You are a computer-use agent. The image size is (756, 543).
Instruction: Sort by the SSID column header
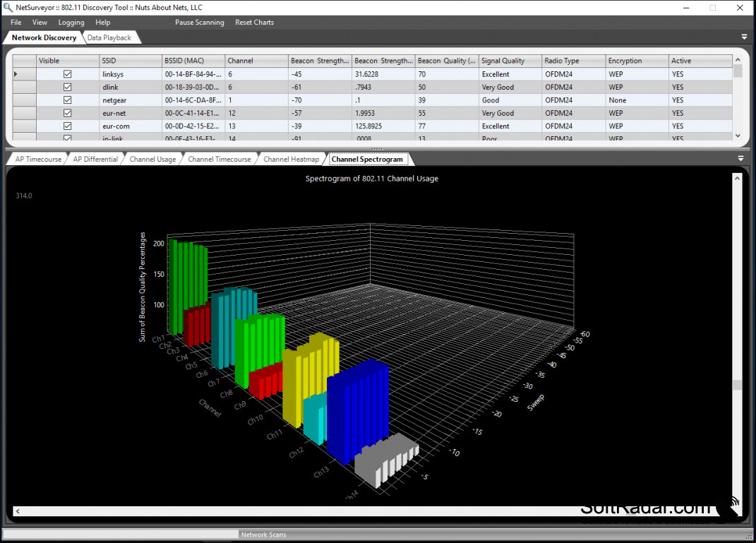click(x=130, y=61)
